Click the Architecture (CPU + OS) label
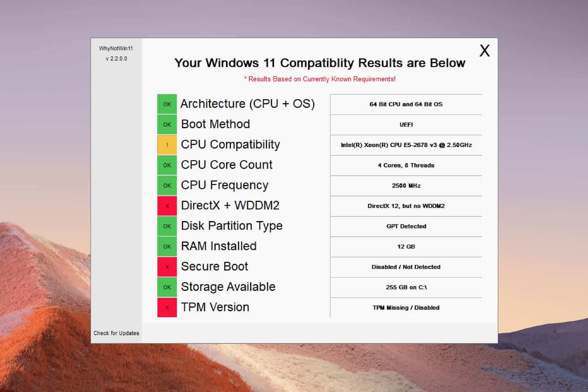Screen dimensions: 588x392 pos(247,104)
